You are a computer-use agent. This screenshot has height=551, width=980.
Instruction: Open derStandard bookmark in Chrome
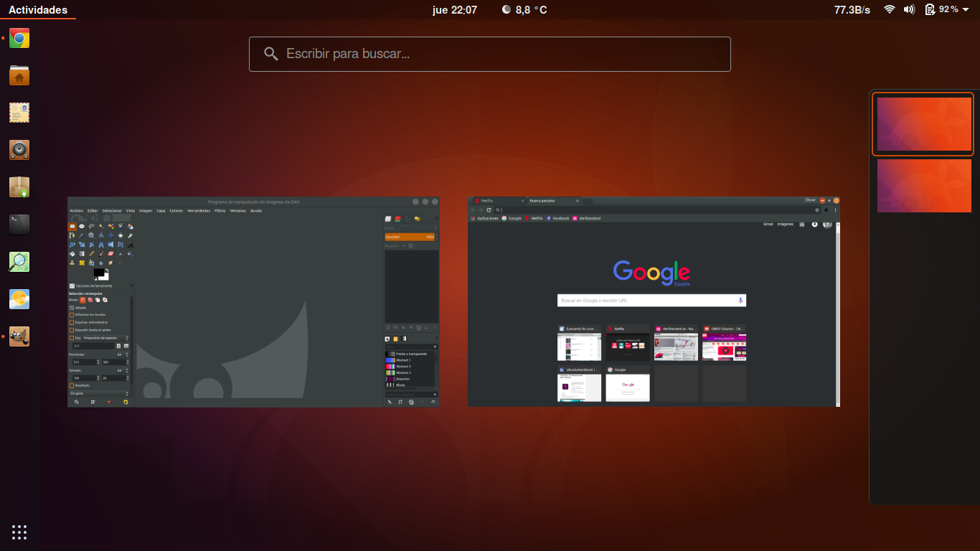tap(587, 218)
